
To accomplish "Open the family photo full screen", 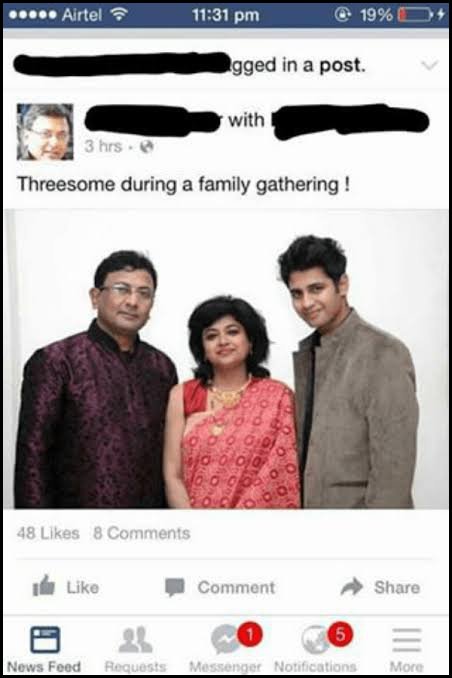I will [226, 359].
